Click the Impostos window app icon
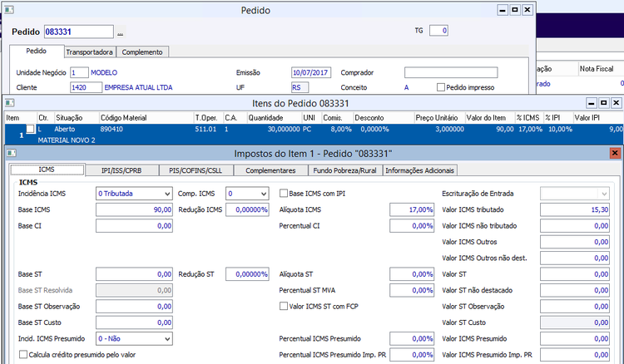The height and width of the screenshot is (364, 624). 12,153
